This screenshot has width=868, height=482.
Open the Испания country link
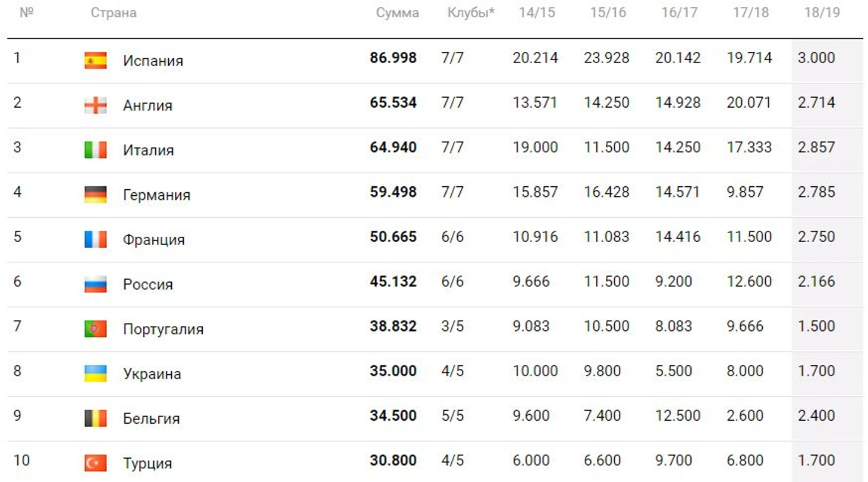[x=153, y=61]
